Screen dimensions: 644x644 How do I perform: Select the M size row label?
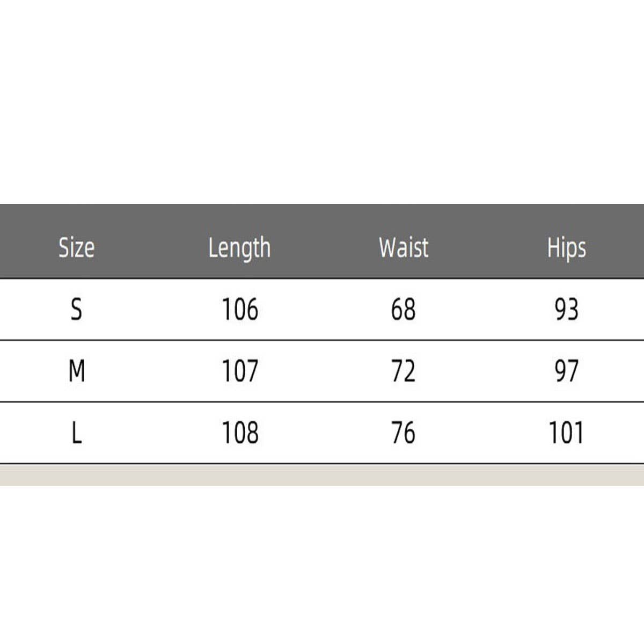(x=77, y=371)
